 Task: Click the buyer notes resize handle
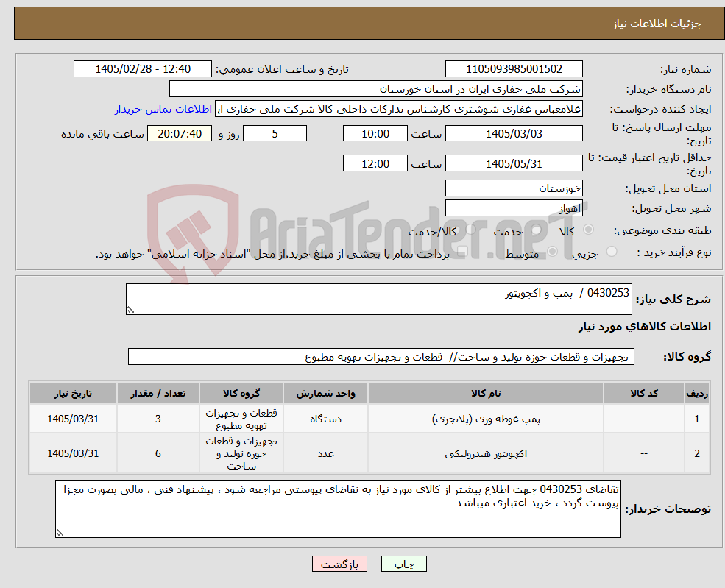pos(60,533)
